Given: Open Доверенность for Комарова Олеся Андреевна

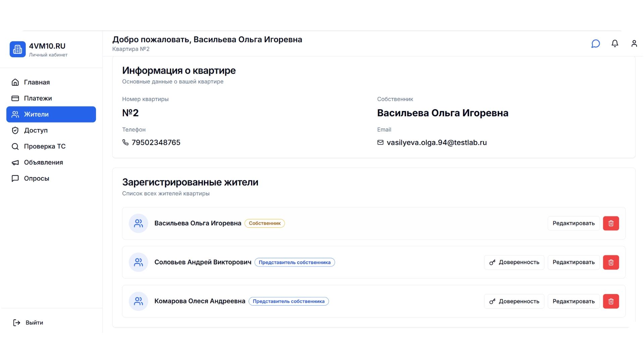Looking at the screenshot, I should click(514, 301).
